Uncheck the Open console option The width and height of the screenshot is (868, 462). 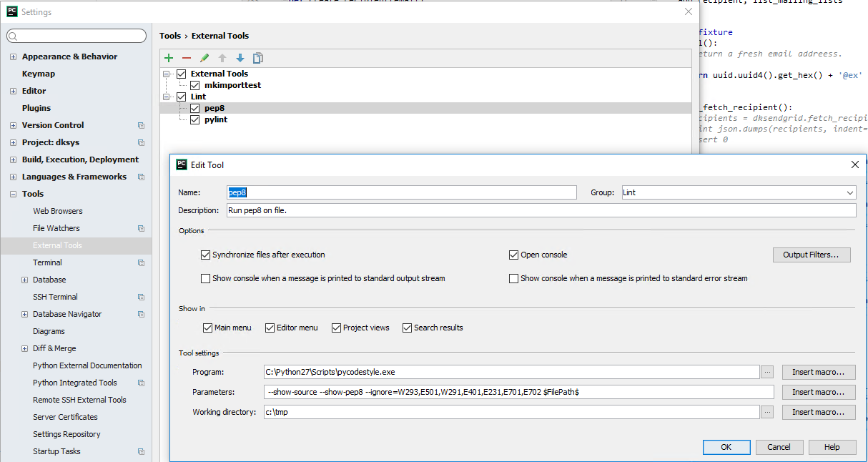513,255
